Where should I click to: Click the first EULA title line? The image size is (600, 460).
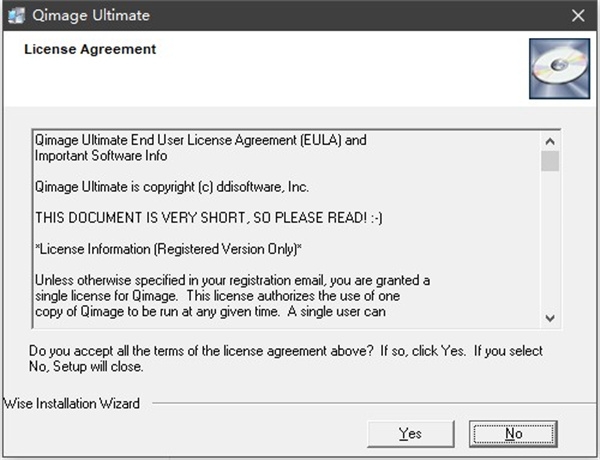(x=200, y=140)
